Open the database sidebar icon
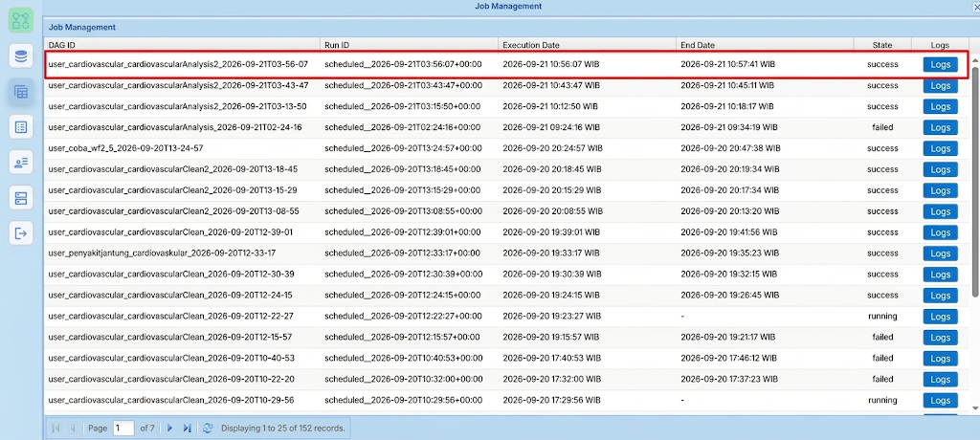This screenshot has height=440, width=980. (21, 56)
